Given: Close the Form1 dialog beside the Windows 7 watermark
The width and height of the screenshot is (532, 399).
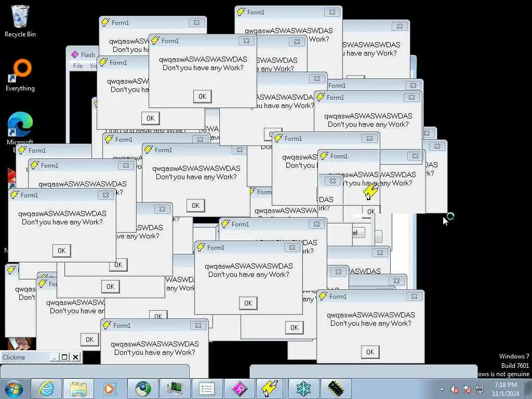Looking at the screenshot, I should (x=414, y=296).
